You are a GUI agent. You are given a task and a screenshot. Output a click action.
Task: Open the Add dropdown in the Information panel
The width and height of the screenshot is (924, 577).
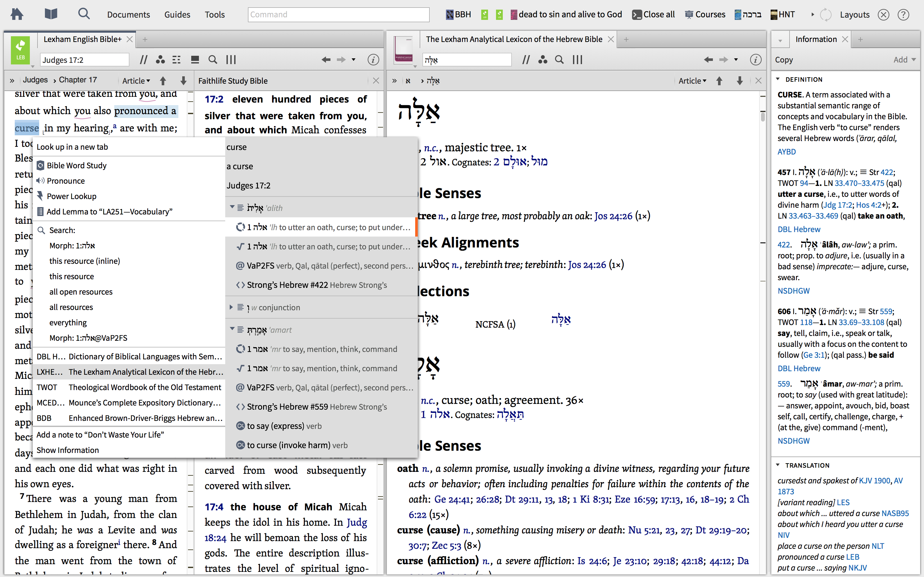click(x=904, y=60)
